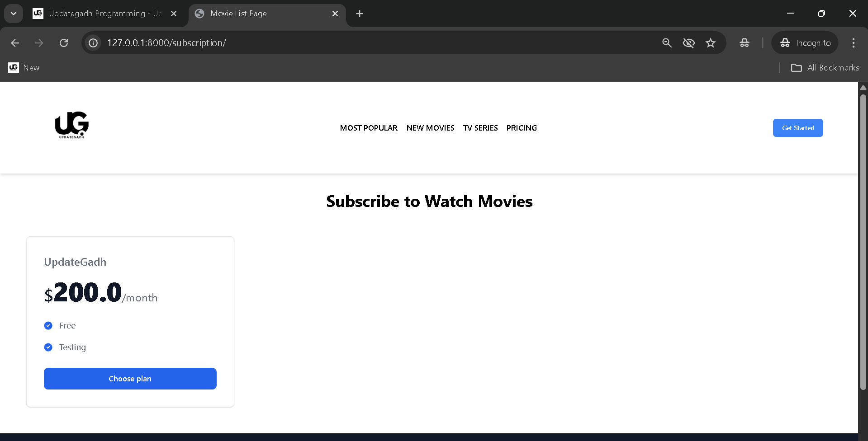Click the blue checkmark next to Free
The width and height of the screenshot is (868, 441).
pos(48,326)
